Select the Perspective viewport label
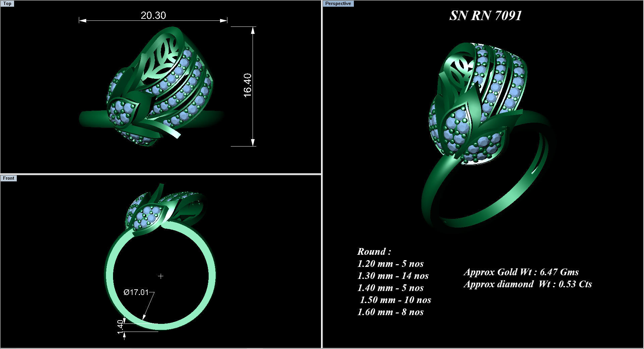Screen dimensions: 644x349 coord(338,4)
